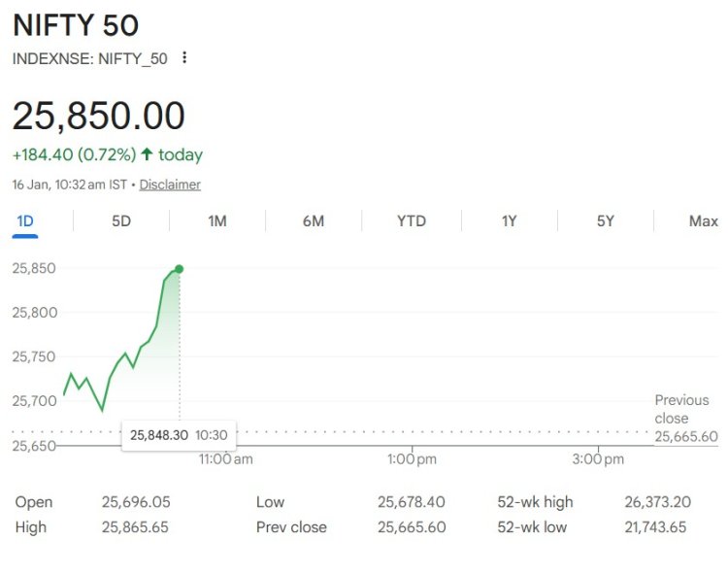Viewport: 728px width, 574px height.
Task: Click the current price 25,850.00
Action: coord(99,117)
